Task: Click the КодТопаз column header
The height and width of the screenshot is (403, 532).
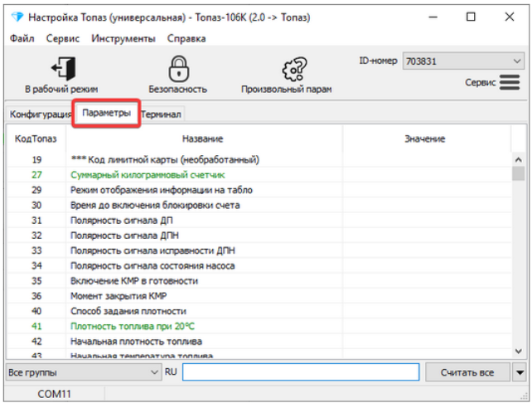Action: coord(36,138)
